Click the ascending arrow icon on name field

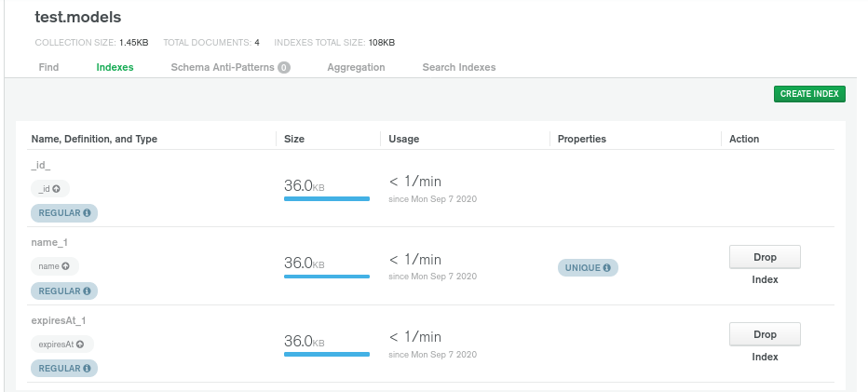(x=66, y=266)
